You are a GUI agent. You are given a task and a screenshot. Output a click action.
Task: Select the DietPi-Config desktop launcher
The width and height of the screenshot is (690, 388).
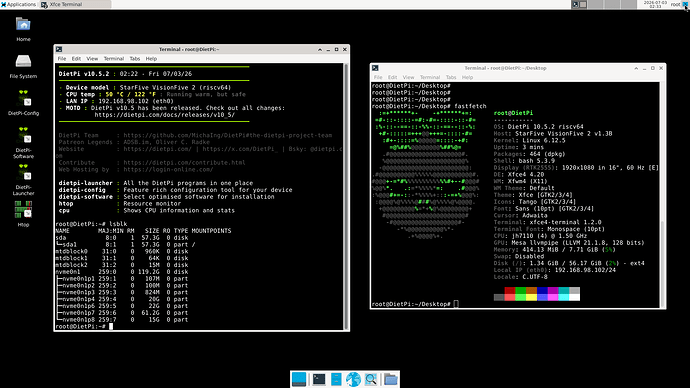coord(23,103)
